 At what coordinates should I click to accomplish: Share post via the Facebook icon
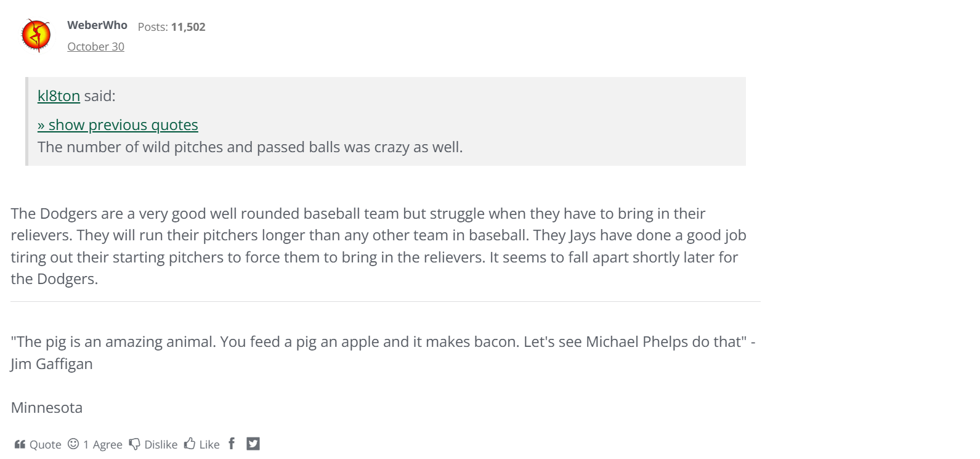point(232,444)
